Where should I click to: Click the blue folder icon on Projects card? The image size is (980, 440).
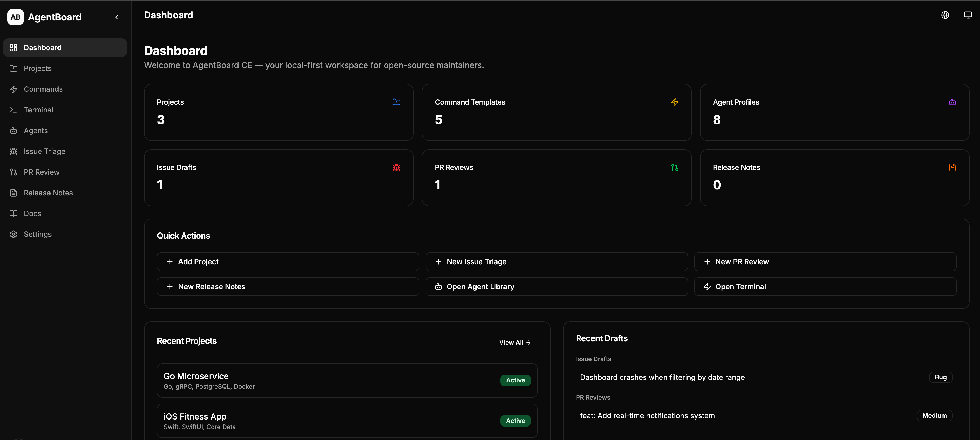397,102
